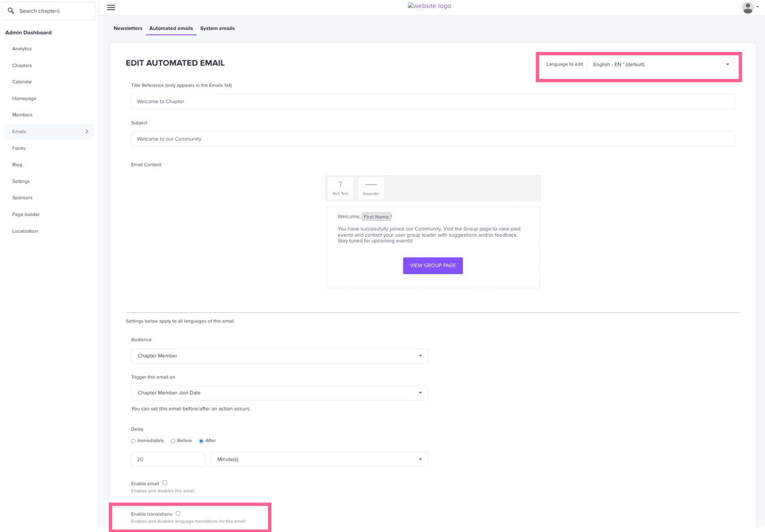Open the Trigger this email on dropdown

[279, 393]
